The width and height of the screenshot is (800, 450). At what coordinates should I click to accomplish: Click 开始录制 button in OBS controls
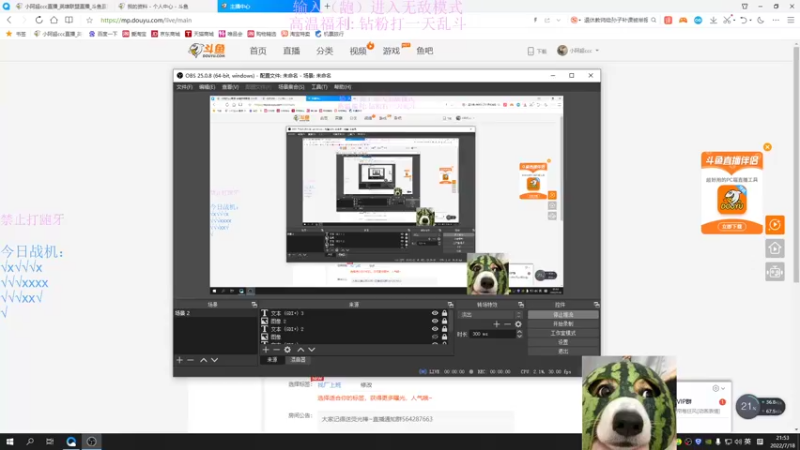[x=563, y=324]
